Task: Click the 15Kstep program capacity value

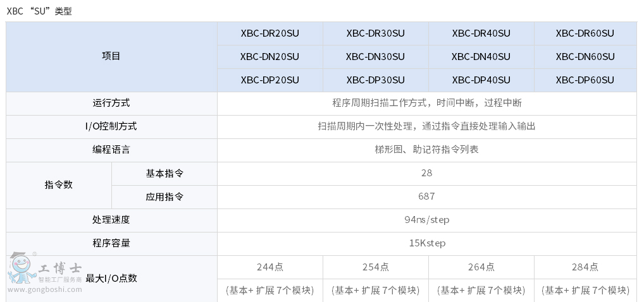Action: 426,243
